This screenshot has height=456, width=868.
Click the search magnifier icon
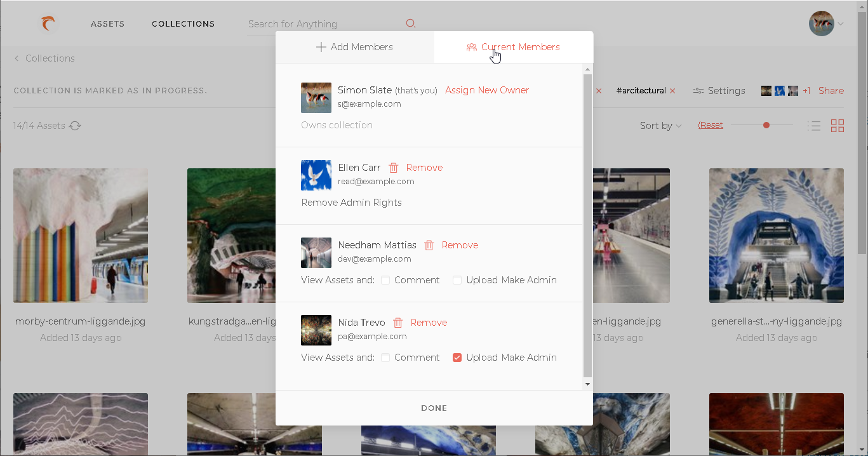click(411, 23)
